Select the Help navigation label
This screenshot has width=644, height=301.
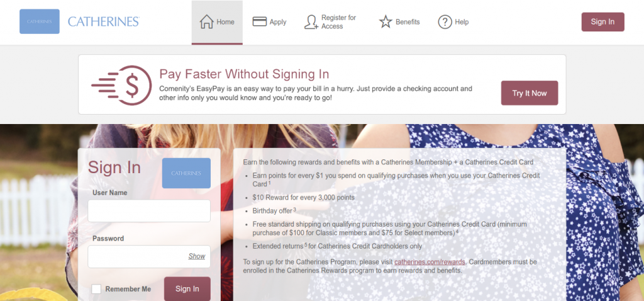pos(462,22)
